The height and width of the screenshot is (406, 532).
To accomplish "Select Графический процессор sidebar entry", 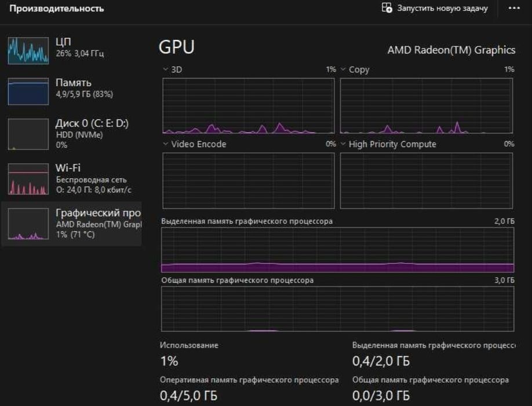I will pos(71,224).
